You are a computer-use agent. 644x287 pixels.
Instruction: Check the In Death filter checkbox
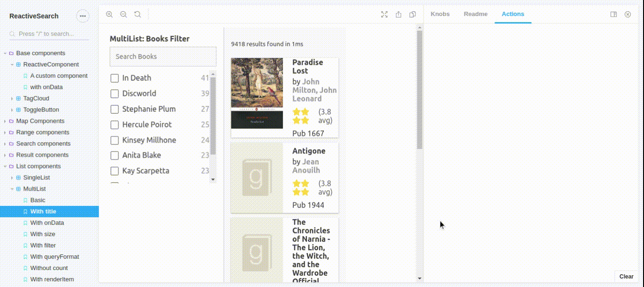114,78
